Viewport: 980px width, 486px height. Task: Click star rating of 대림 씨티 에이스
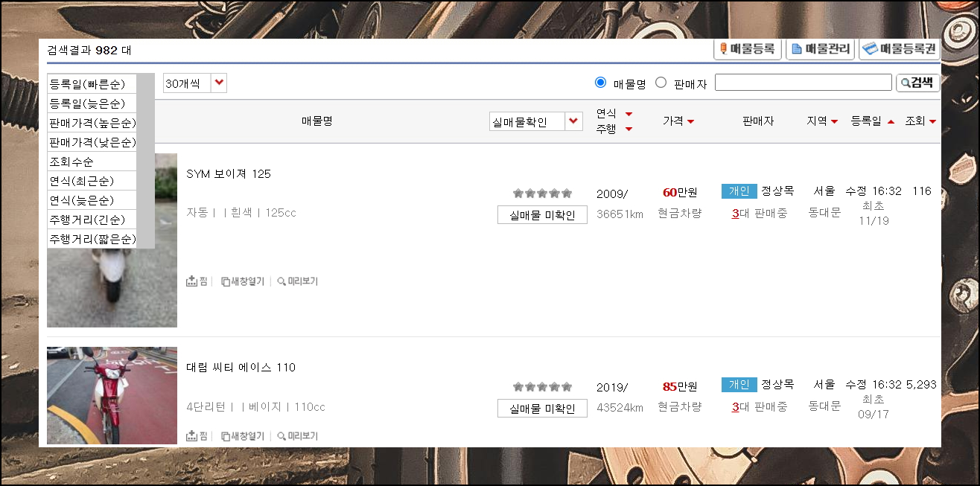pyautogui.click(x=542, y=387)
